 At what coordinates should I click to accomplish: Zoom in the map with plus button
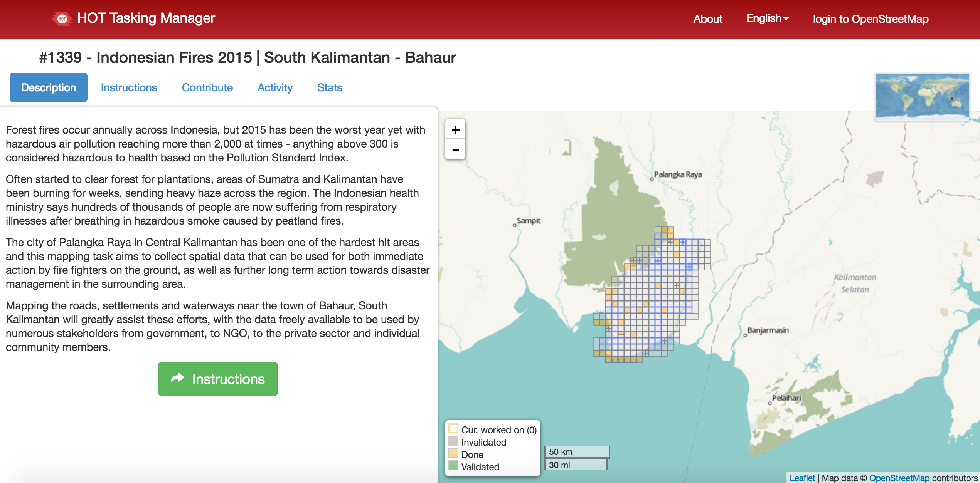[455, 130]
